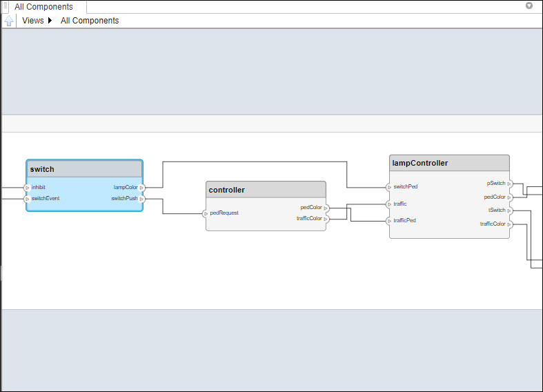This screenshot has height=392, width=543.
Task: Click the Views breadcrumb
Action: 32,21
